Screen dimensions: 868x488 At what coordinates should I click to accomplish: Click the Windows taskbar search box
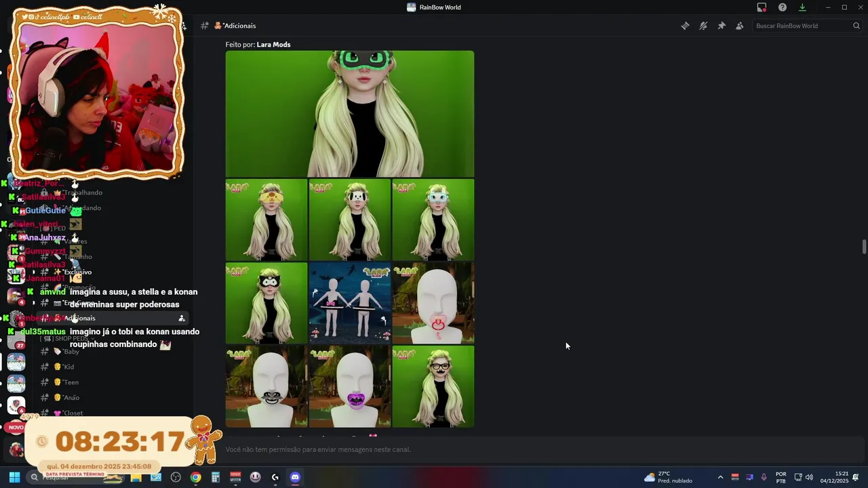[76, 477]
